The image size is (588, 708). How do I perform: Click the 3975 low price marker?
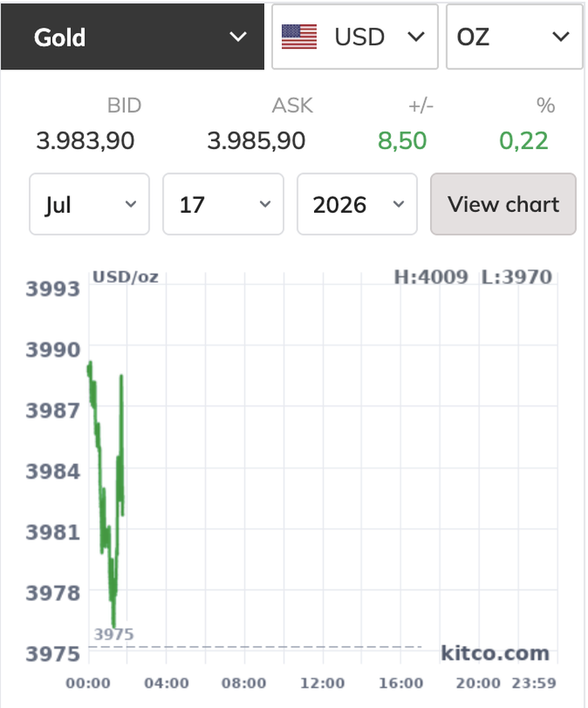pyautogui.click(x=114, y=634)
